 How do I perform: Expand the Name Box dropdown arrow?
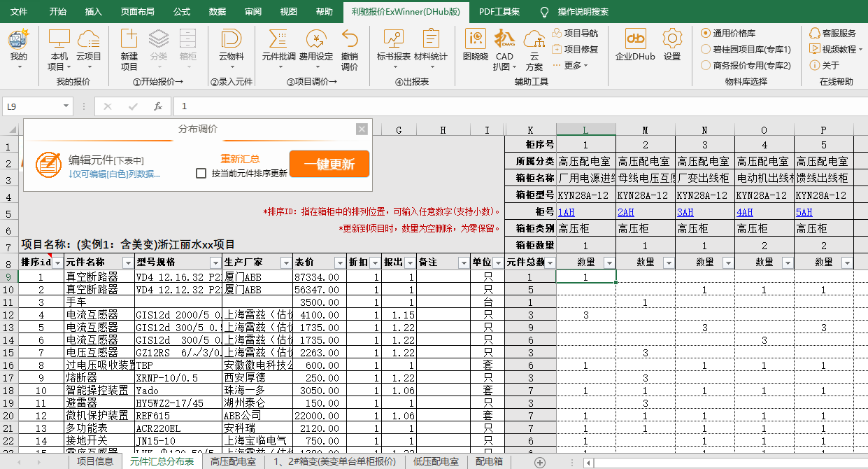click(x=67, y=106)
